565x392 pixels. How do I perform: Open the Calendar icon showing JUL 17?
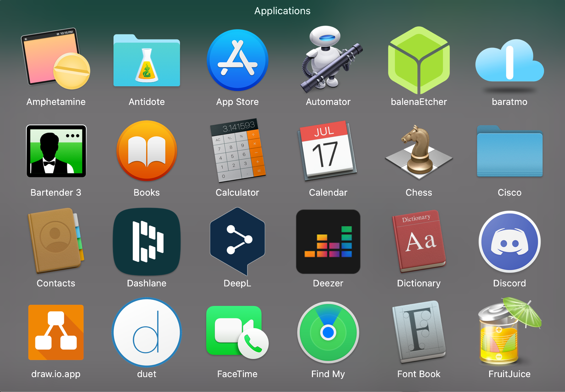(x=327, y=151)
